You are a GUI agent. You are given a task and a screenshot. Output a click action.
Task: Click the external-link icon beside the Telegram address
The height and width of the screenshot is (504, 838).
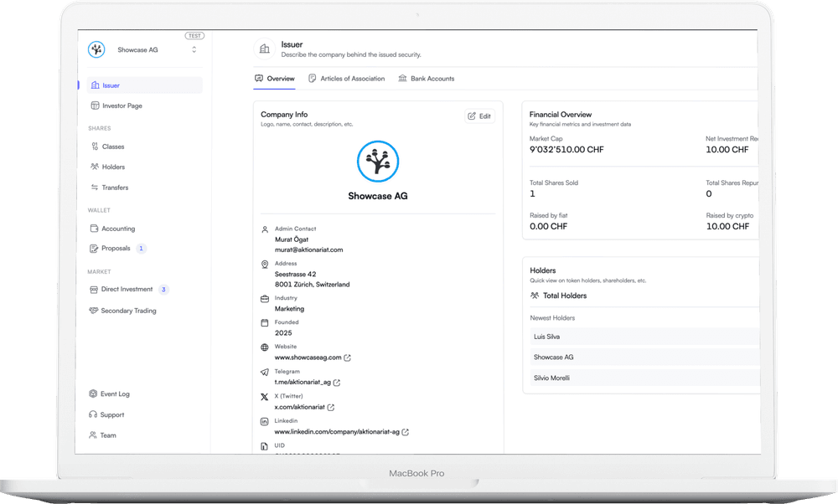point(336,382)
